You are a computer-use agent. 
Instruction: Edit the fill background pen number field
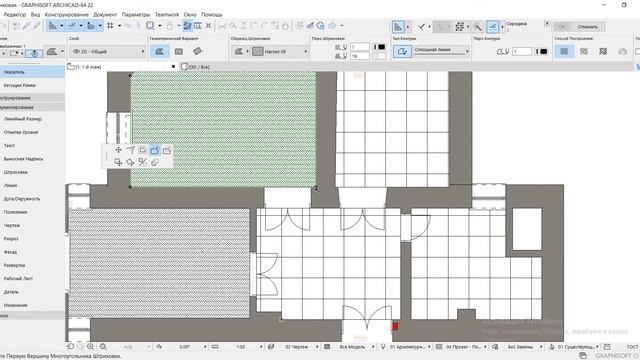360,56
